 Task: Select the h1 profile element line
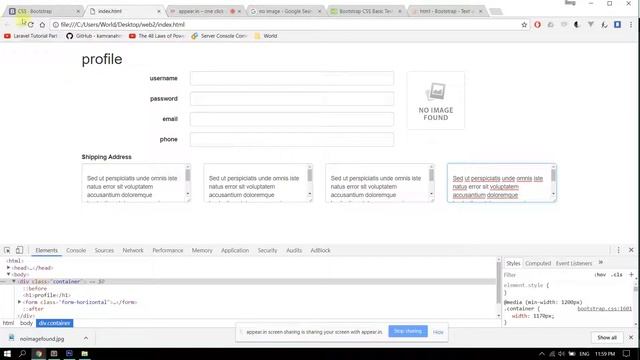(x=47, y=295)
